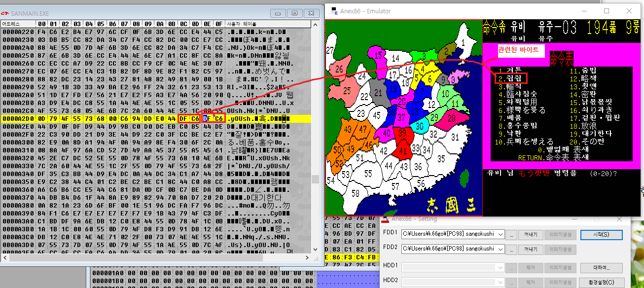644x288 pixels.
Task: Click hex editor vertical scrollbar up arrow
Action: coord(315,24)
